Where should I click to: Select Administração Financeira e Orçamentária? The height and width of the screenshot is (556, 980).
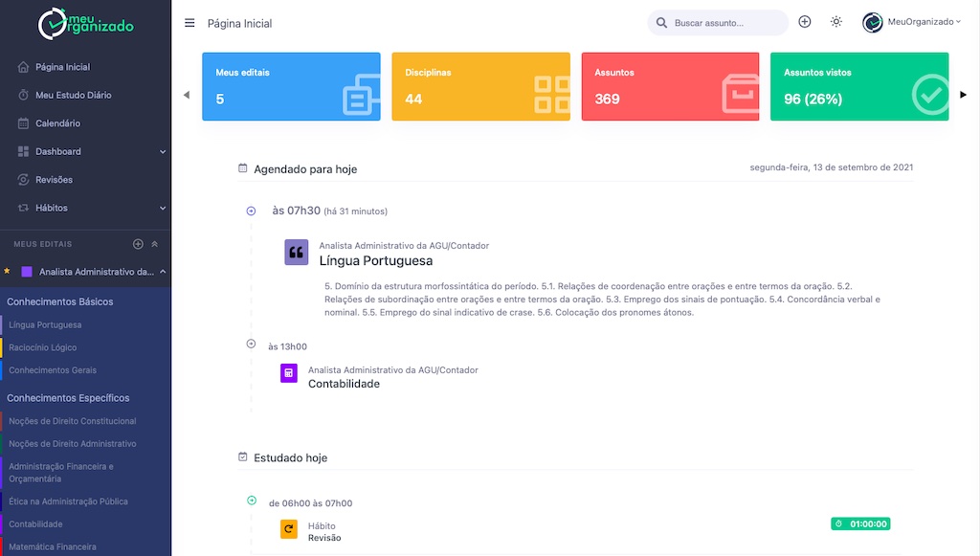(x=61, y=473)
